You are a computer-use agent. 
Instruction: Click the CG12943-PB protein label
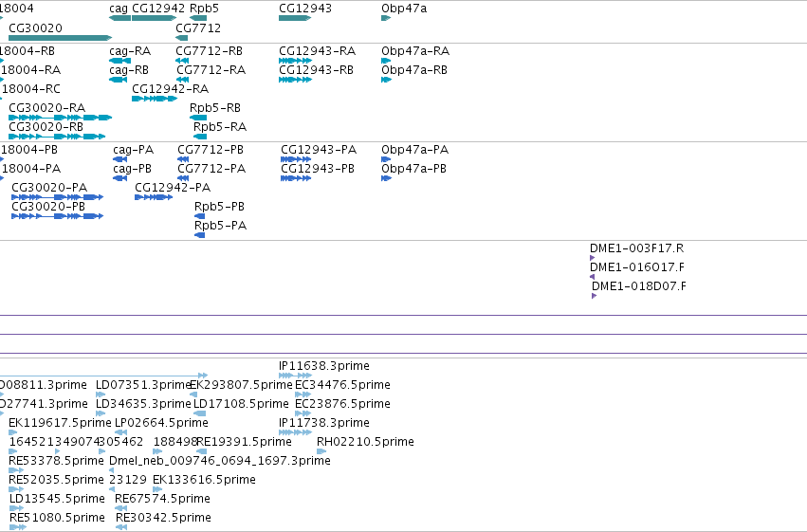click(318, 169)
